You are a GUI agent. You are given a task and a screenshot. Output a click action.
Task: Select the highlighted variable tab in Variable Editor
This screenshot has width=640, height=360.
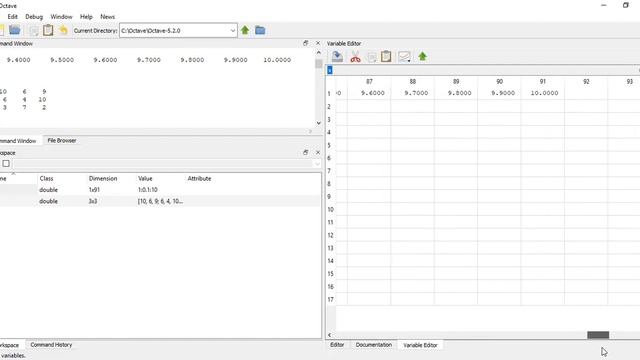tap(330, 70)
